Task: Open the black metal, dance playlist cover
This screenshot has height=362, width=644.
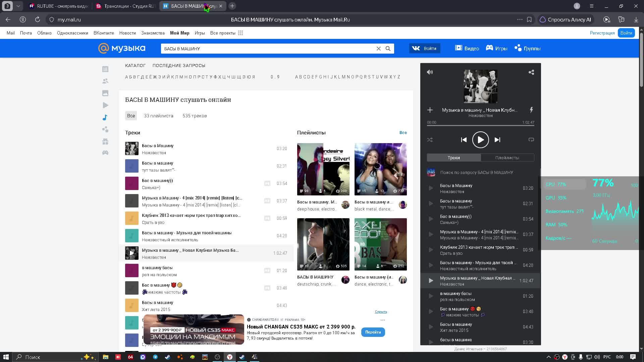Action: click(x=381, y=169)
